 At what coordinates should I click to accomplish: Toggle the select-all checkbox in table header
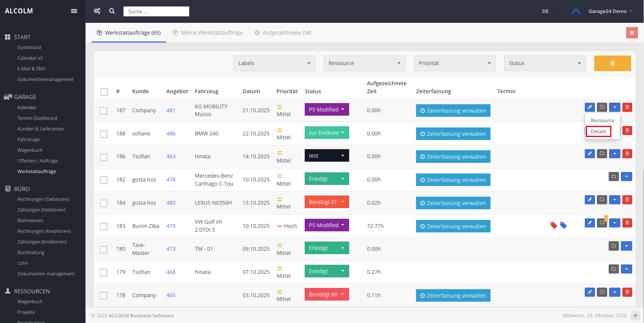click(104, 92)
